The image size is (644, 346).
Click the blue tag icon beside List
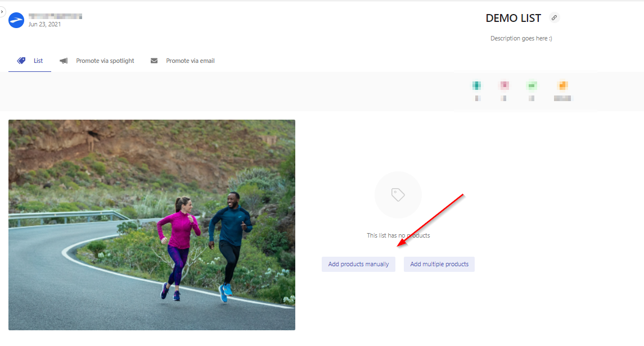(x=21, y=61)
